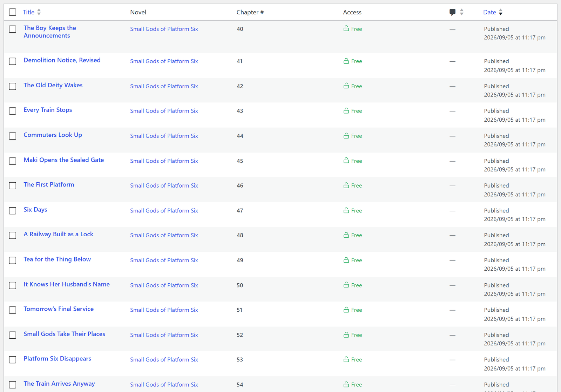Click the unlock icon in the chapter 42 row
This screenshot has width=561, height=392.
(346, 86)
